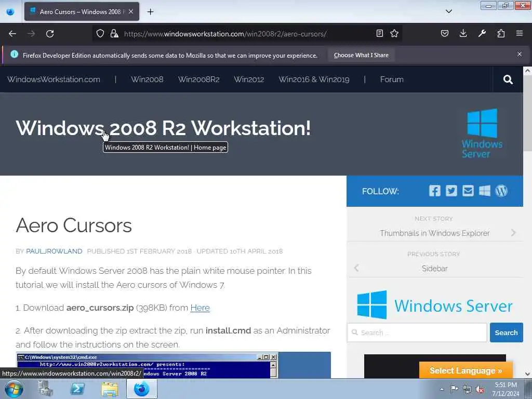Open WindowsWorkstation.com nav menu item

54,79
